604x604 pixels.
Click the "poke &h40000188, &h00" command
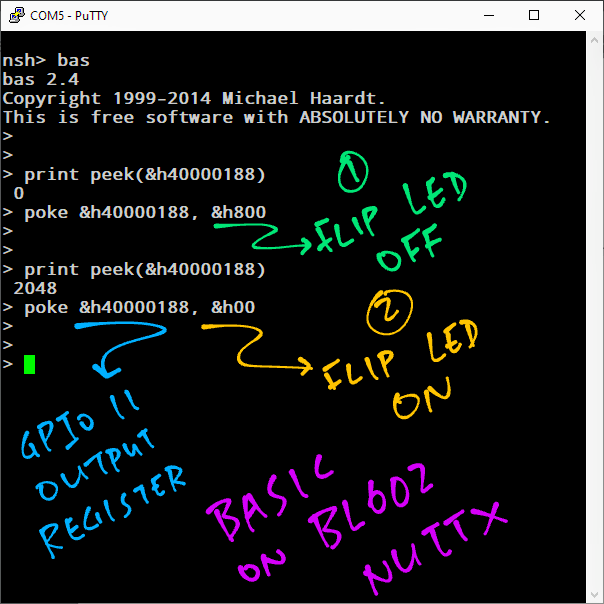click(140, 307)
